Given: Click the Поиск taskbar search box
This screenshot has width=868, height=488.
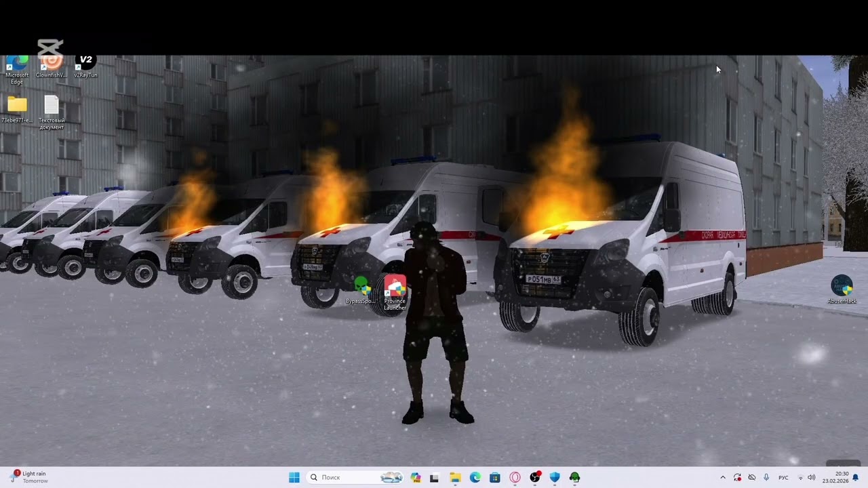Looking at the screenshot, I should click(356, 477).
